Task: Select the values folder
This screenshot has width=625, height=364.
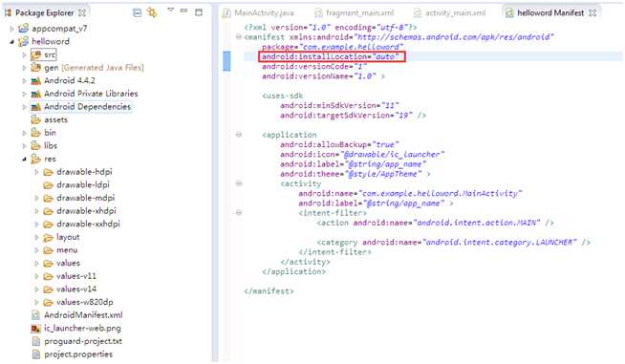Action: 68,263
